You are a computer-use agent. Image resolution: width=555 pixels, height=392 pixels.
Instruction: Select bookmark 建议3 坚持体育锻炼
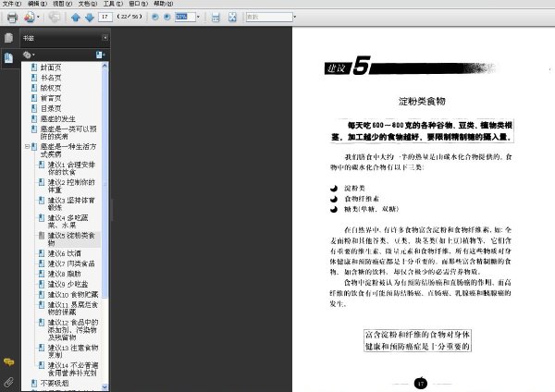click(x=71, y=203)
